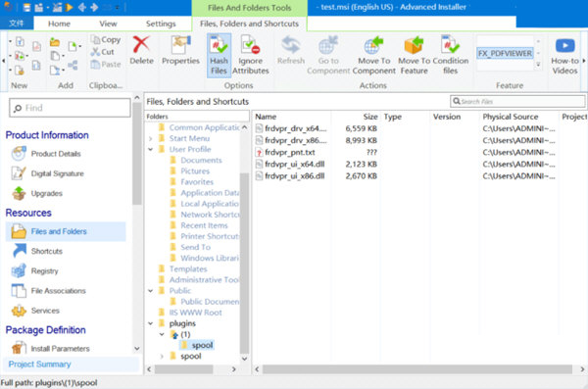The image size is (588, 389).
Task: Select frdvpr_pnt.txt in file list
Action: pos(289,152)
